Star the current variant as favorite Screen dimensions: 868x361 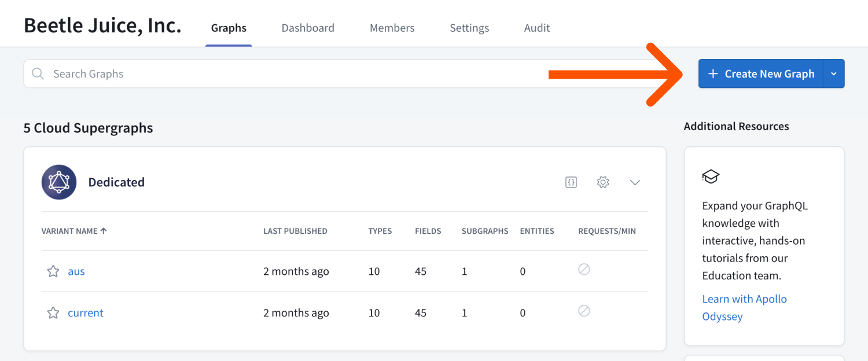[53, 312]
